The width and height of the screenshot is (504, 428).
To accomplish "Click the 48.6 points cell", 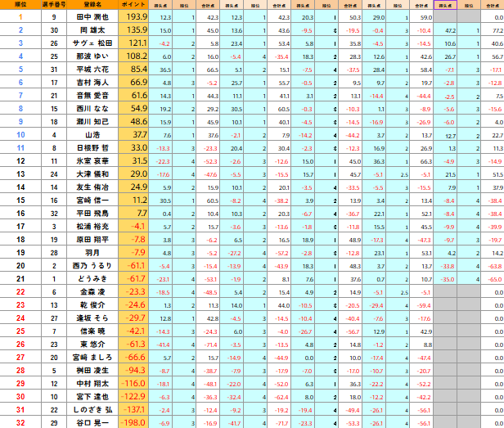I will pos(133,122).
